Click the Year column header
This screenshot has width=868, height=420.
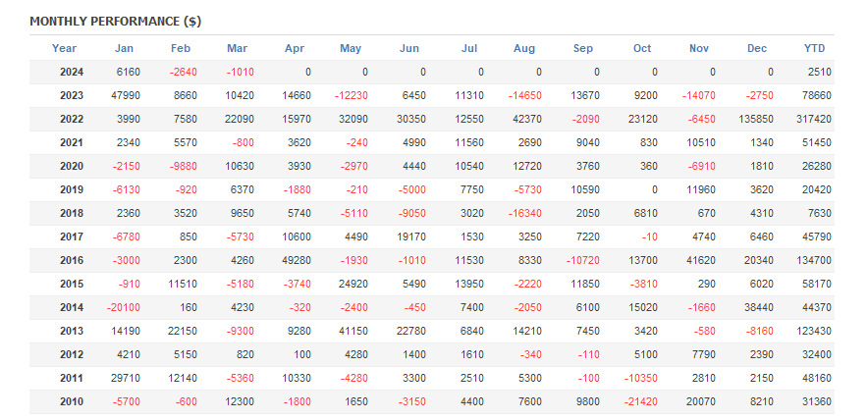[64, 48]
